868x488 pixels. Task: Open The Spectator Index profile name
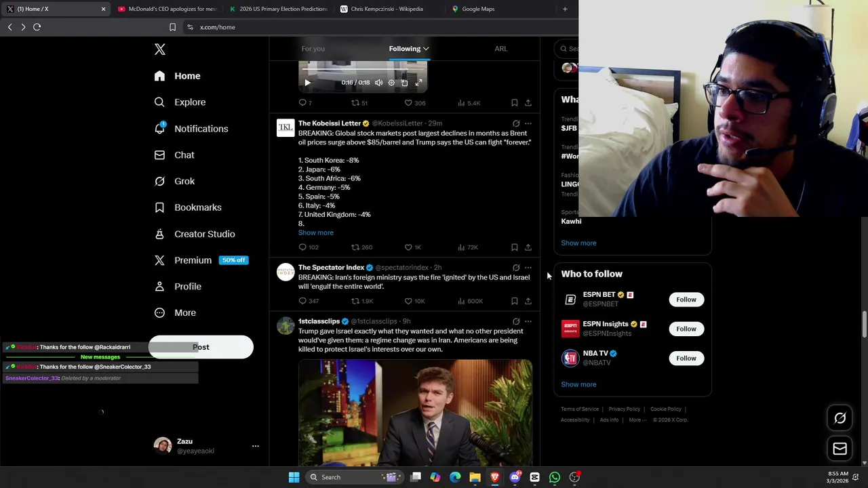point(331,268)
